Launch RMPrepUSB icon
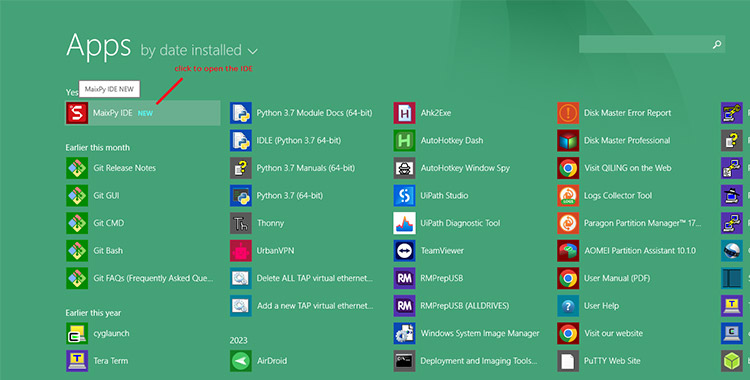The height and width of the screenshot is (380, 750). click(404, 278)
